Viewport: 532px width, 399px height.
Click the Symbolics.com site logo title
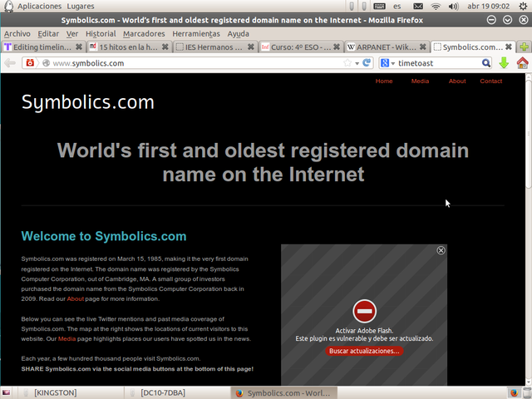(88, 102)
